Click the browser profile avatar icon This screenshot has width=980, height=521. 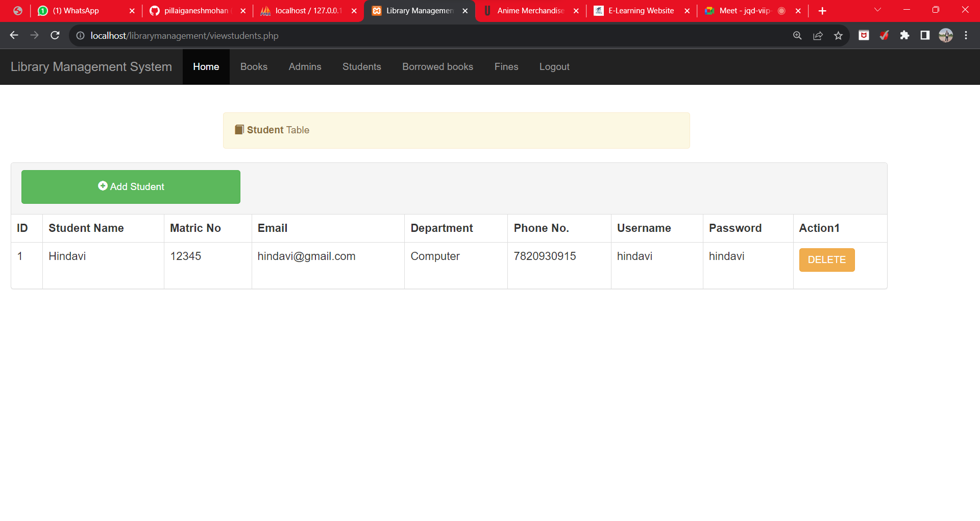tap(946, 36)
